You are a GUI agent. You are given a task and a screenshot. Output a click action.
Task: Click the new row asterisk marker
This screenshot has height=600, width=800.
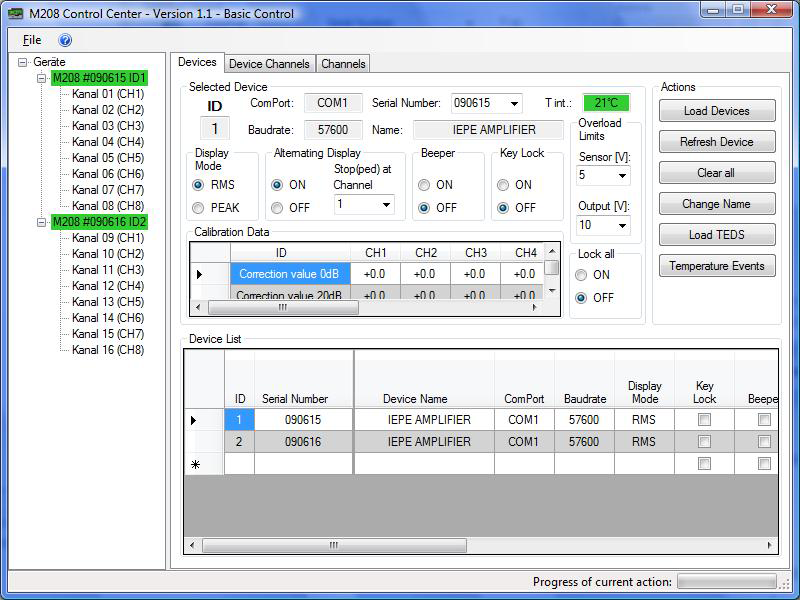tap(195, 465)
